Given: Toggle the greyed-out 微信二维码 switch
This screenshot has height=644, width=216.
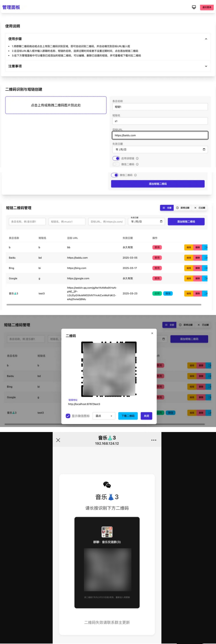Looking at the screenshot, I should [x=116, y=164].
